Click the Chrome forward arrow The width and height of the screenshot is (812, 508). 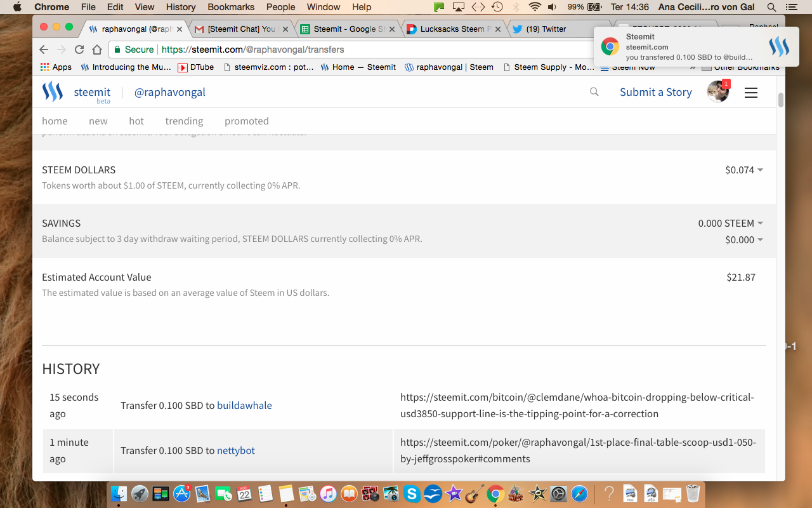pyautogui.click(x=62, y=50)
